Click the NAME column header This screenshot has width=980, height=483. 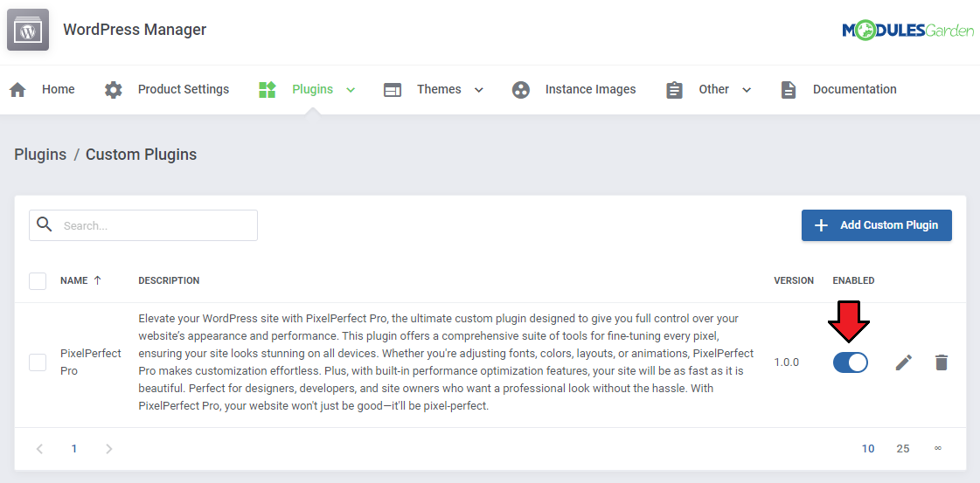tap(73, 281)
